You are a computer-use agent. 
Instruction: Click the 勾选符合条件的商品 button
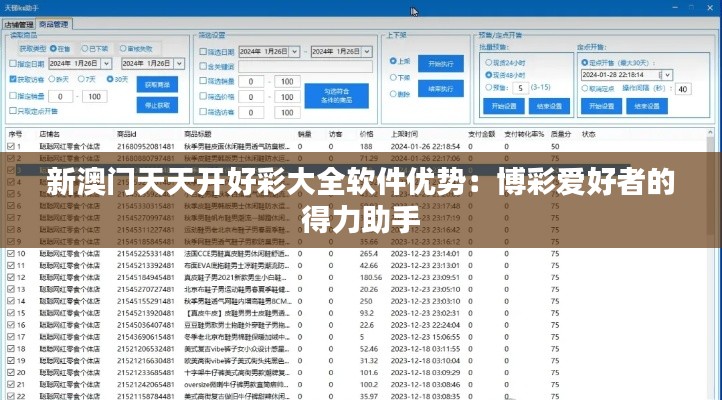tap(337, 96)
